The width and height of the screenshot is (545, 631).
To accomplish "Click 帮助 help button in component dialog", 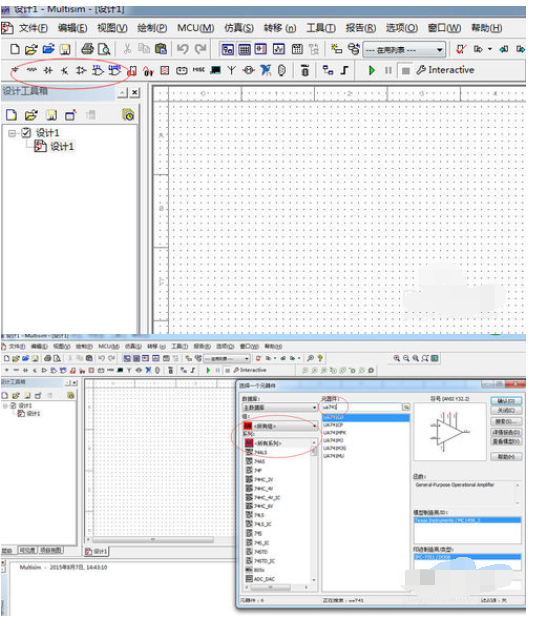I will 506,457.
